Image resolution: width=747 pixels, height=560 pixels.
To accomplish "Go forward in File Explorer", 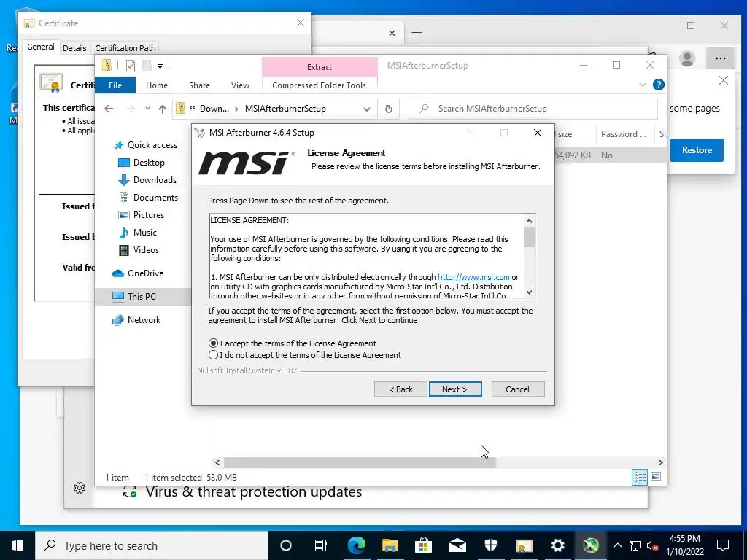I will pos(130,109).
